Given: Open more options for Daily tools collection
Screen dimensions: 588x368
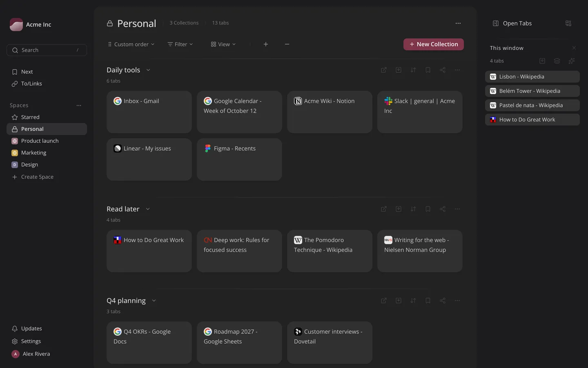Looking at the screenshot, I should click(457, 70).
